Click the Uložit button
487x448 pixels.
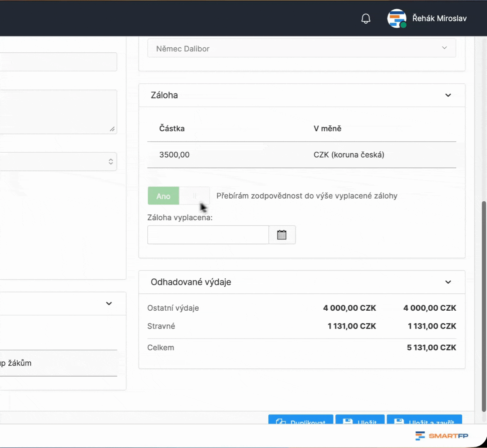(360, 420)
